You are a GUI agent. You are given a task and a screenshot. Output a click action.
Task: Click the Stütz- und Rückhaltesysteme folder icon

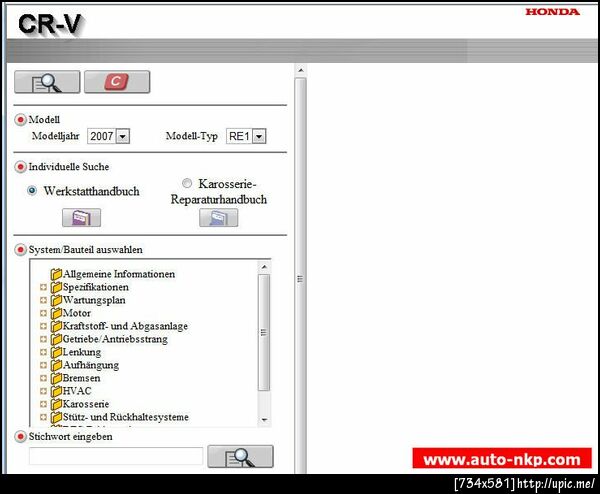coord(56,417)
